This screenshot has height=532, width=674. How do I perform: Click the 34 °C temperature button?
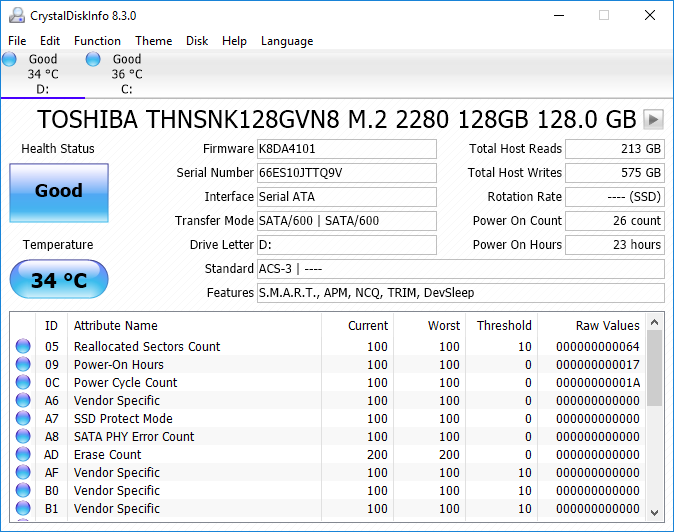(x=59, y=280)
